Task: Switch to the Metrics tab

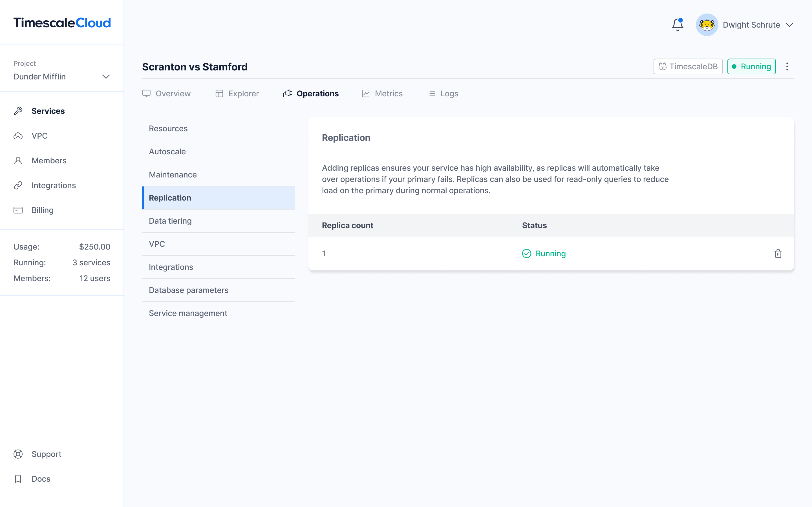Action: (x=382, y=94)
